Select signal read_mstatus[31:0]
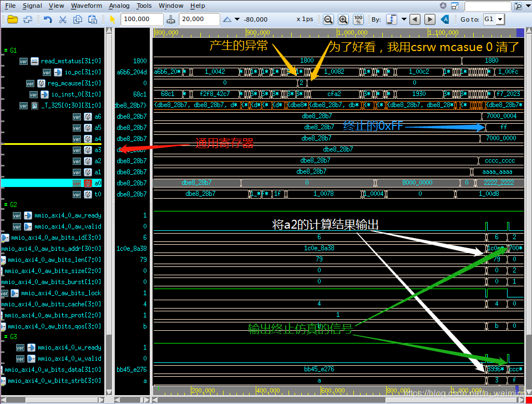 pos(71,61)
